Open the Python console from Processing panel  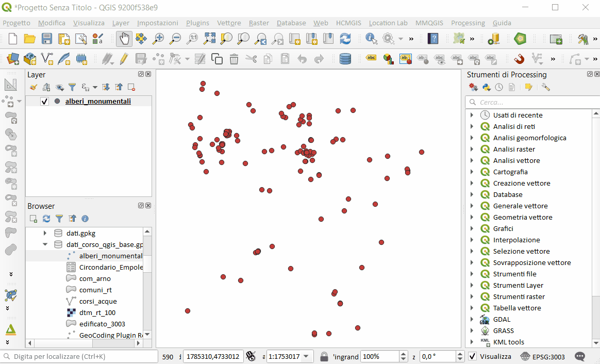(486, 87)
